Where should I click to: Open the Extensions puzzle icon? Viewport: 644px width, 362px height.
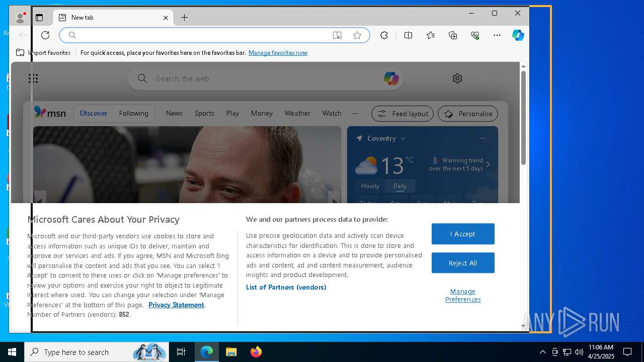384,35
